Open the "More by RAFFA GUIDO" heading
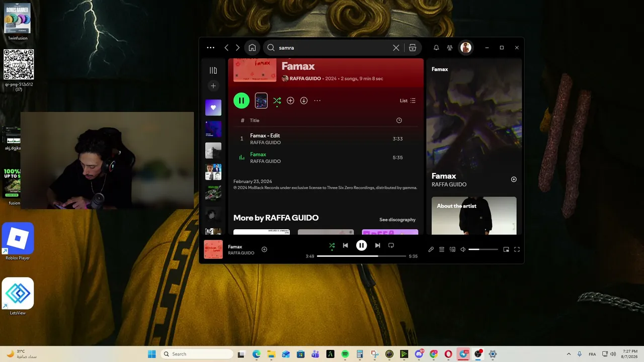Viewport: 644px width, 362px height. coord(276,218)
